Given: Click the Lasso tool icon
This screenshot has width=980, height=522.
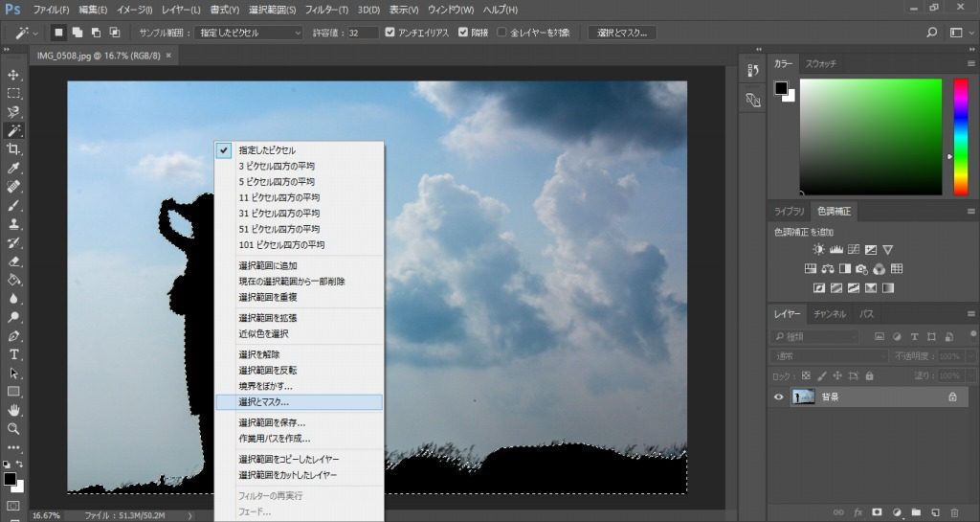Looking at the screenshot, I should pyautogui.click(x=14, y=112).
